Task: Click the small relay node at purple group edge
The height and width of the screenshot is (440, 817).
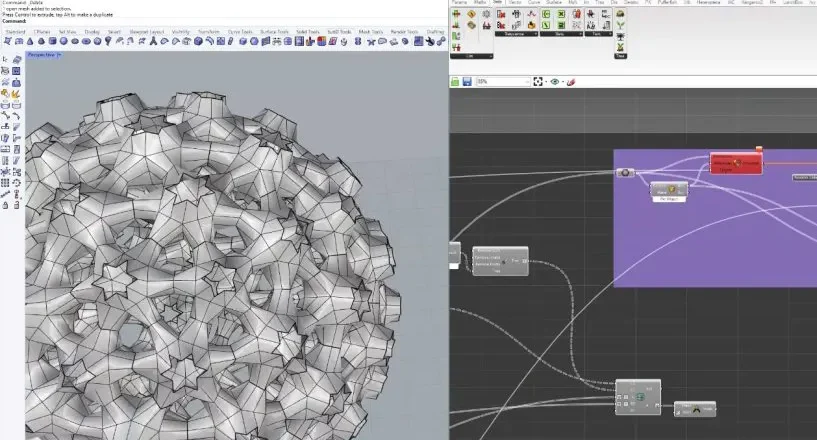Action: coord(625,173)
